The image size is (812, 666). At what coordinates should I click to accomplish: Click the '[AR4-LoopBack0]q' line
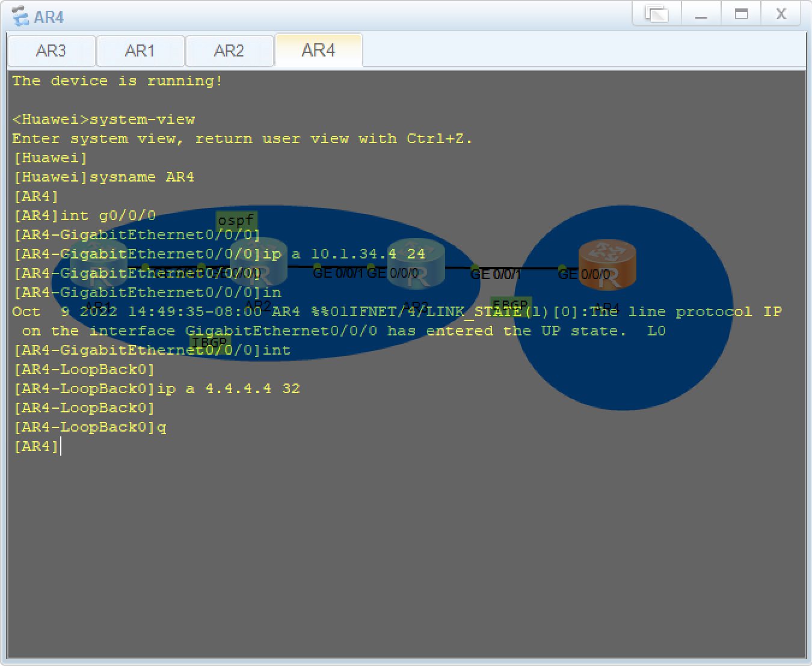tap(90, 427)
